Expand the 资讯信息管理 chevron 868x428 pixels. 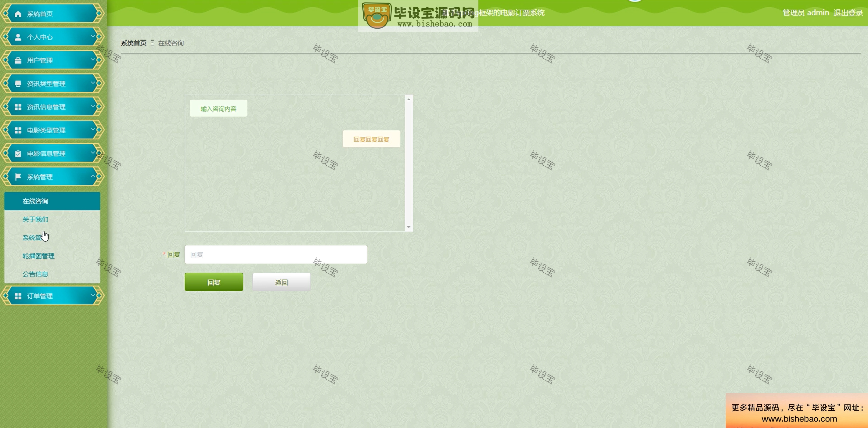click(x=93, y=106)
